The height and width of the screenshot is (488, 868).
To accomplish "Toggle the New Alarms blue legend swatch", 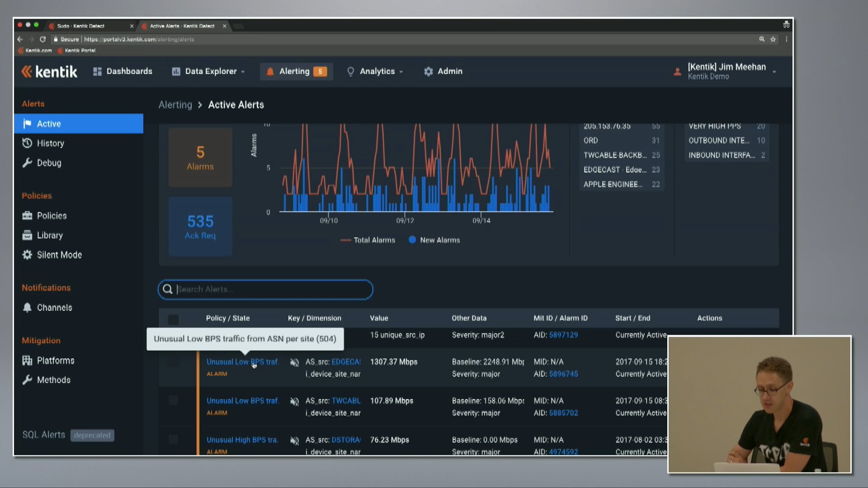I will 412,240.
